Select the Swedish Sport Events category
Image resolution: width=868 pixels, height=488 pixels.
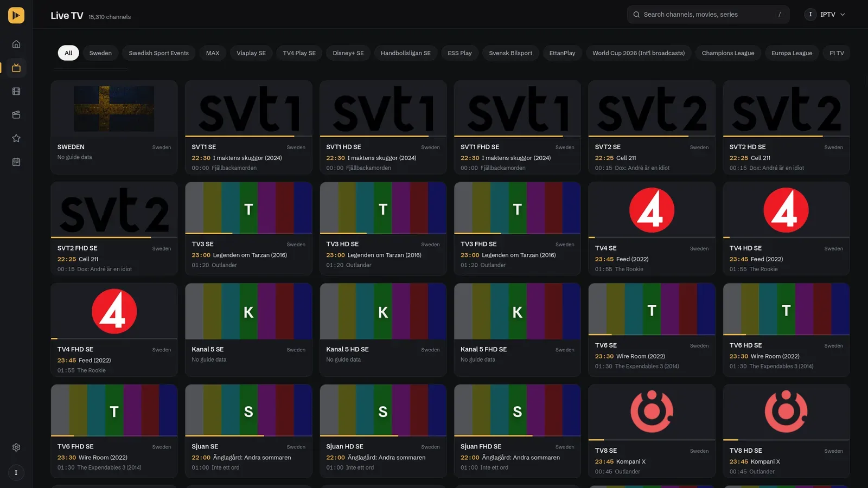[x=159, y=53]
